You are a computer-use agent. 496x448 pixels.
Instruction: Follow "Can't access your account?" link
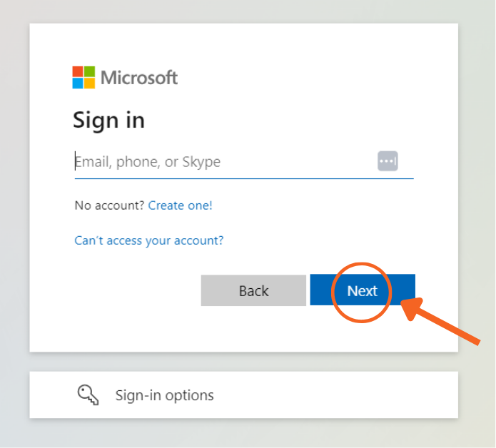[148, 240]
